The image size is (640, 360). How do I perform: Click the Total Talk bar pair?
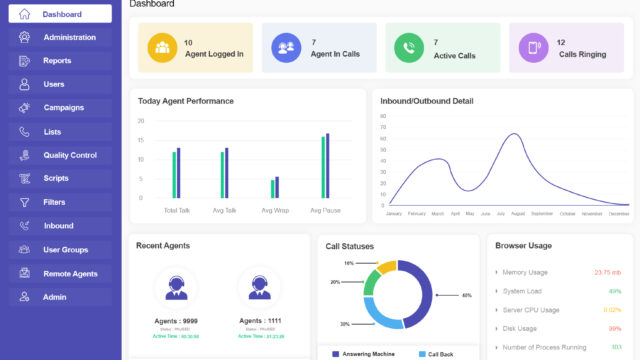coord(176,173)
